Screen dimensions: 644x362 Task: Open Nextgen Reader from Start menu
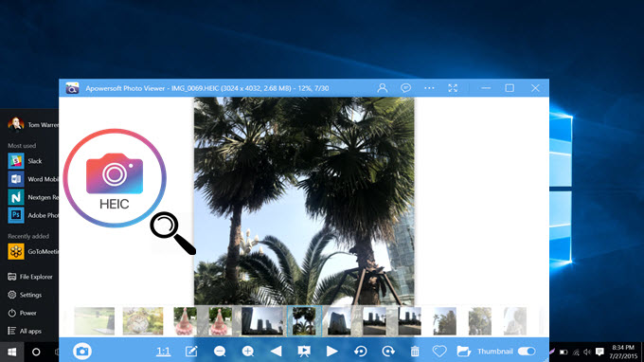33,197
